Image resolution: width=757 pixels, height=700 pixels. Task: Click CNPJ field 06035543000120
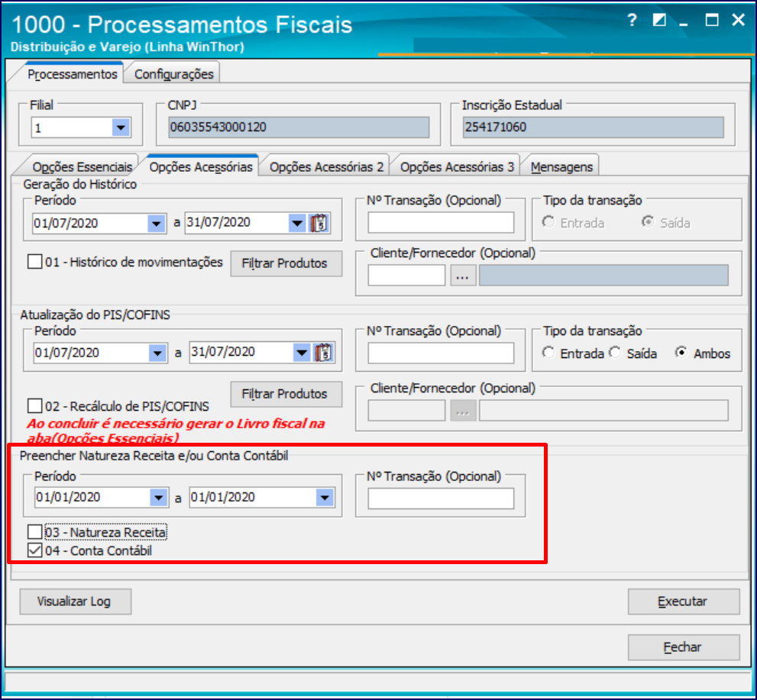point(299,127)
